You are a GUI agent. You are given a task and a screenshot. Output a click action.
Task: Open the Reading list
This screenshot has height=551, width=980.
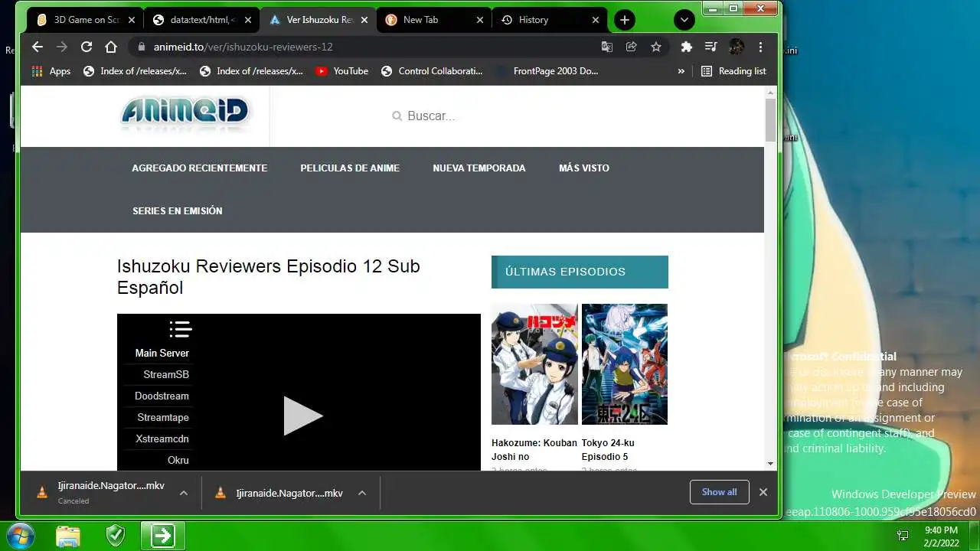click(x=733, y=71)
